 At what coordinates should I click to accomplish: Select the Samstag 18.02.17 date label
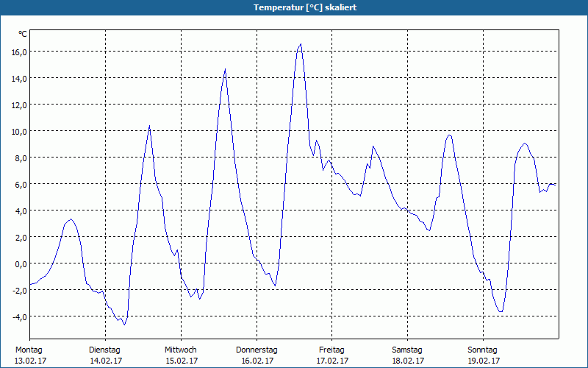coord(408,355)
